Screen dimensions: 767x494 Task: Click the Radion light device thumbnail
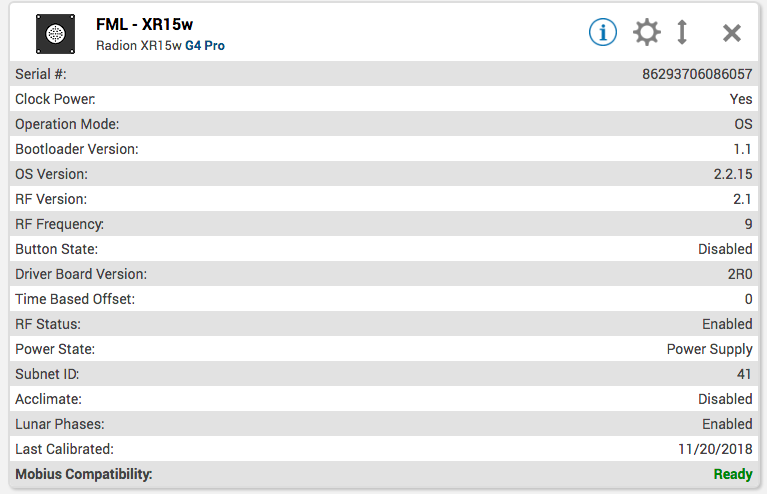point(55,33)
